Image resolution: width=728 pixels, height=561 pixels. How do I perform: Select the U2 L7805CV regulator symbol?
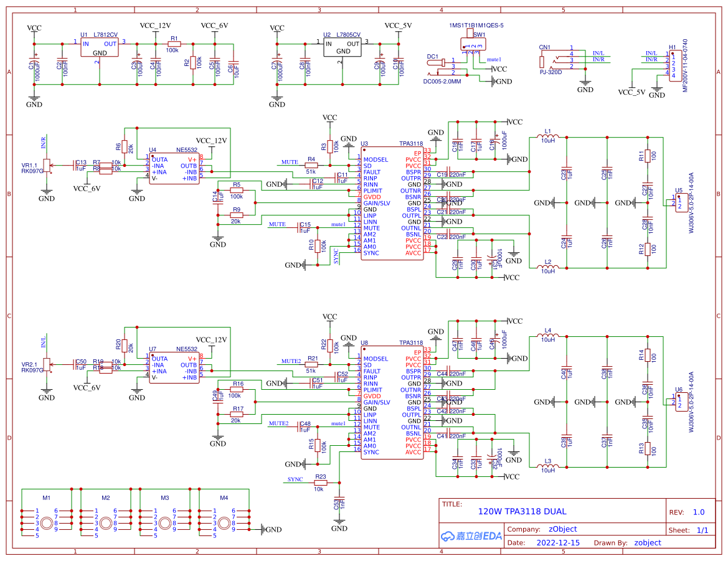343,45
